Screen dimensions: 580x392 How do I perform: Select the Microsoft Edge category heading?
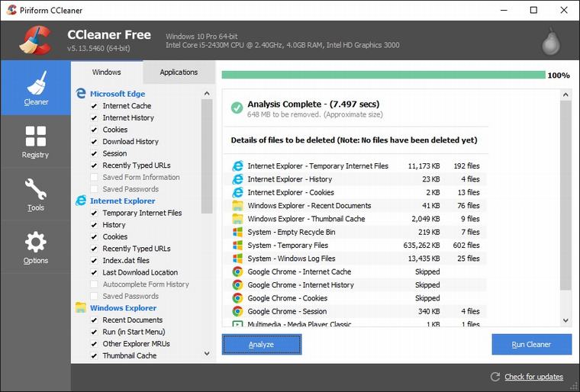click(118, 94)
